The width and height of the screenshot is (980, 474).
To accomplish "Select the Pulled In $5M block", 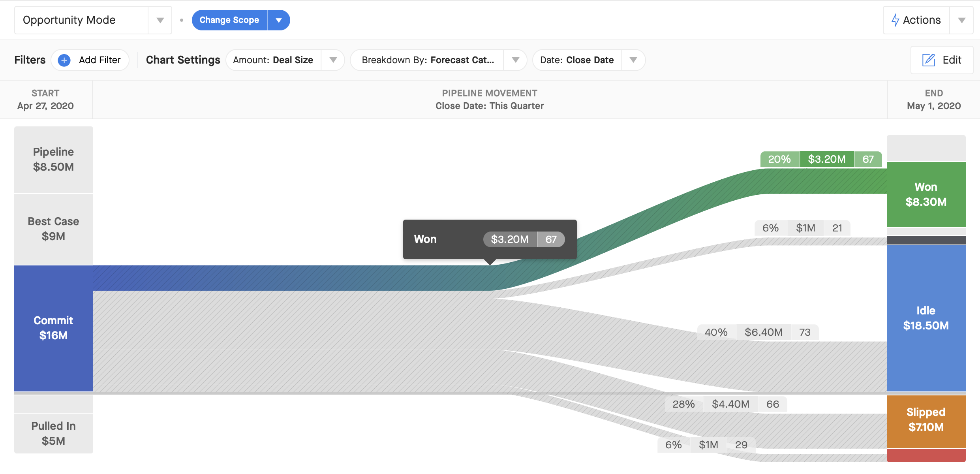I will (x=54, y=433).
